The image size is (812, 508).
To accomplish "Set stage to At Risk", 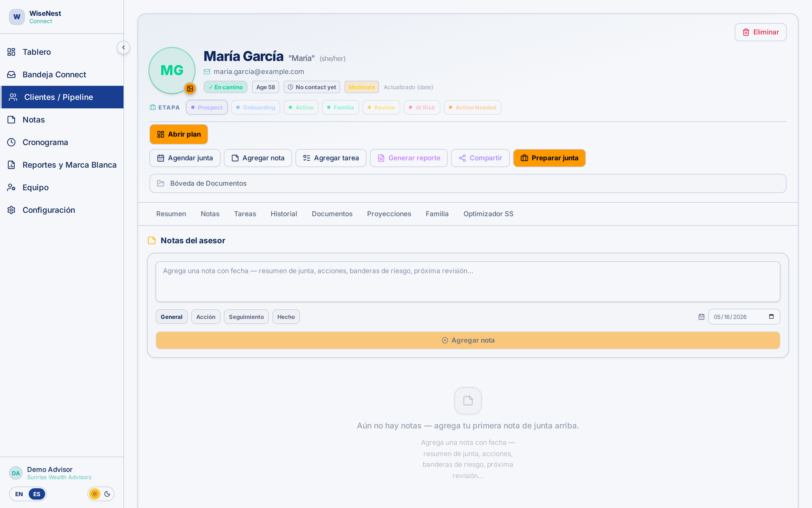I will click(x=422, y=108).
